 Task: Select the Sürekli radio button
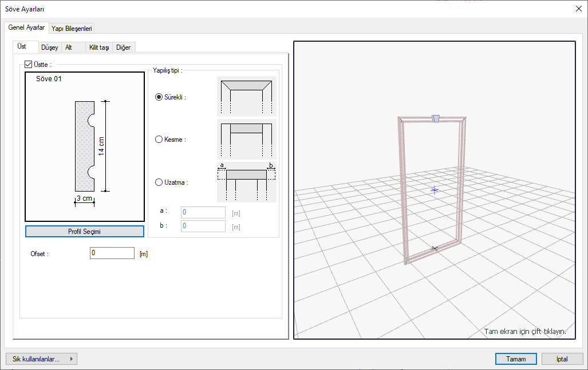(159, 97)
